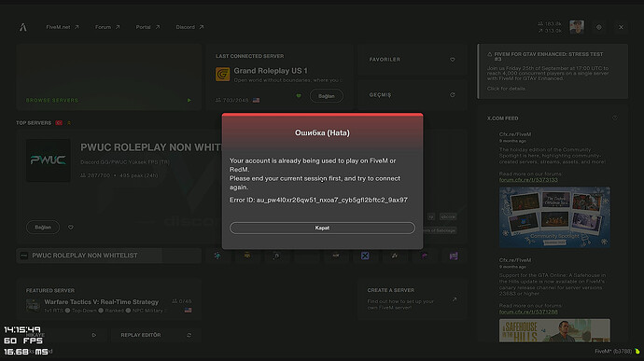Screen dimensions: 644x361
Task: Select the PWUC ROLEPLAY NON WHITELIST tab
Action: pyautogui.click(x=109, y=256)
